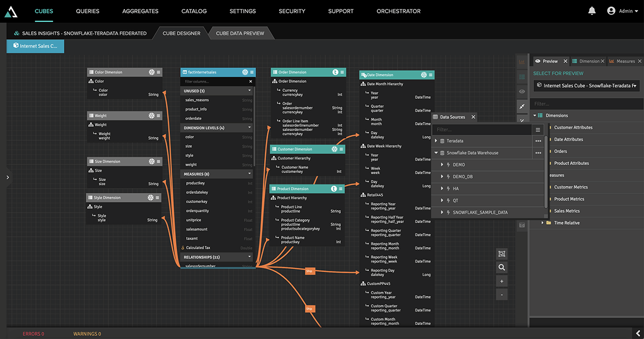
Task: Click the notification bell icon
Action: point(591,10)
